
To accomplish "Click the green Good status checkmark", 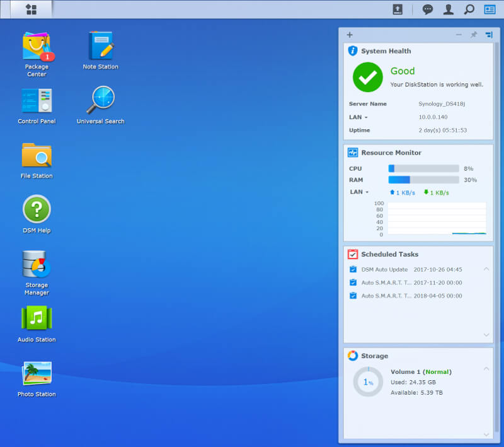I will [367, 77].
